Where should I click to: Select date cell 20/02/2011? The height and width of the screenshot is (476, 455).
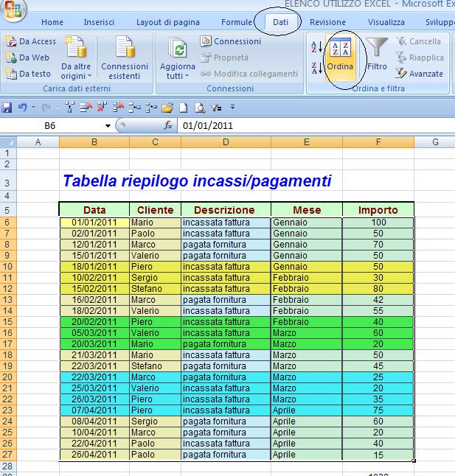tap(94, 322)
